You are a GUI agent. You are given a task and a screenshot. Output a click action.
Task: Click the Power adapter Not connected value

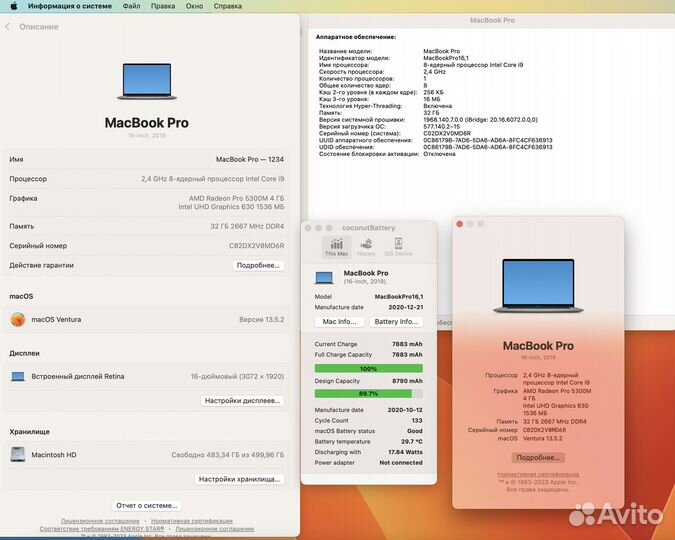[x=401, y=462]
